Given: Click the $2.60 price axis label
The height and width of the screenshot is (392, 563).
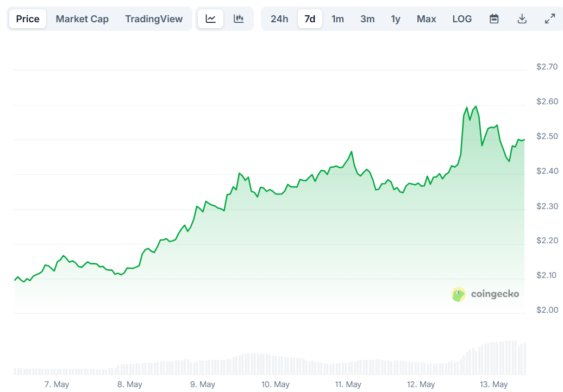Looking at the screenshot, I should point(547,102).
